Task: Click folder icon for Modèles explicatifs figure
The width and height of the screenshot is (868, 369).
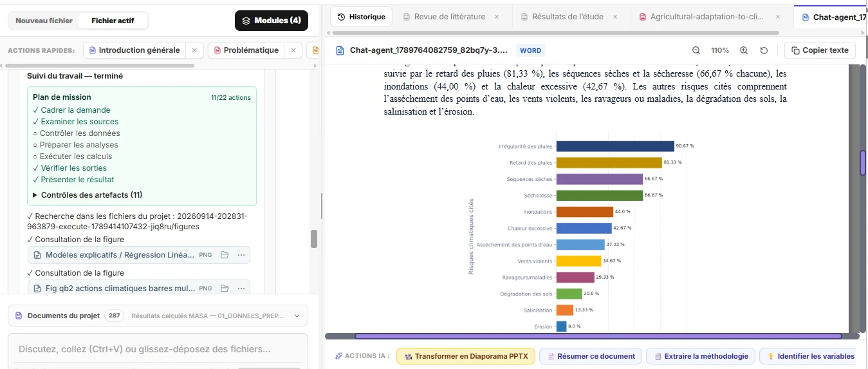Action: (x=225, y=255)
